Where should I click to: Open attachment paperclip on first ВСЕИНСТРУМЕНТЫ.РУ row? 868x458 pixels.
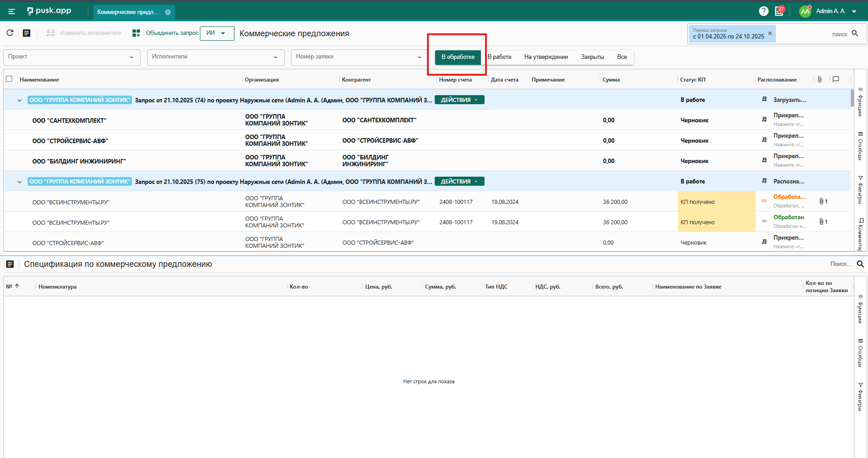tap(821, 202)
